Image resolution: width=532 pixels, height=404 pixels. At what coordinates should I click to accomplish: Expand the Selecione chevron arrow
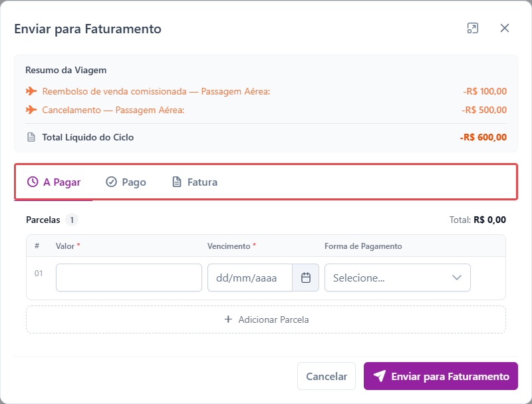tap(457, 278)
